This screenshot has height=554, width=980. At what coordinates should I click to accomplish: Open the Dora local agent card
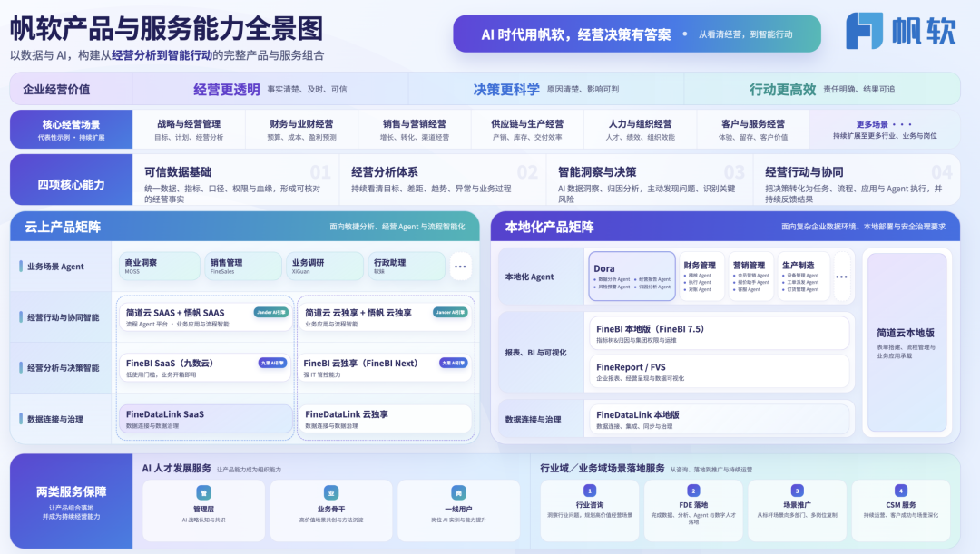[632, 277]
